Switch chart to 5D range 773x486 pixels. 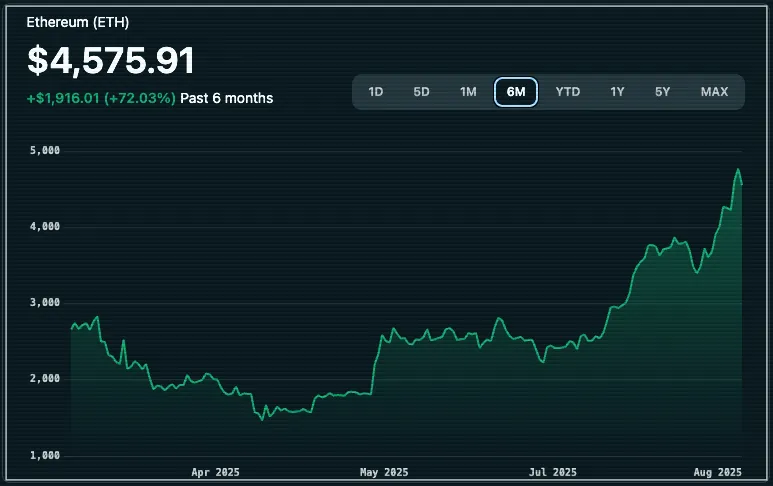tap(422, 92)
